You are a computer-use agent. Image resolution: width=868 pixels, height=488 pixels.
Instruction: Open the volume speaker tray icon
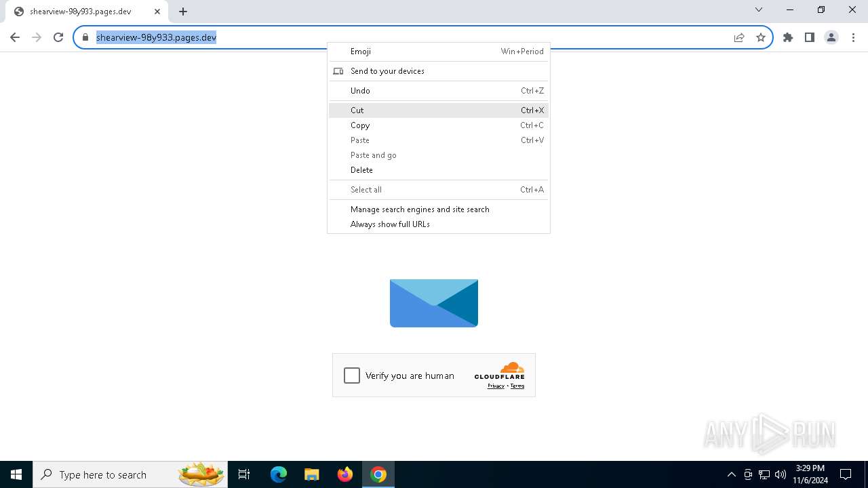781,474
